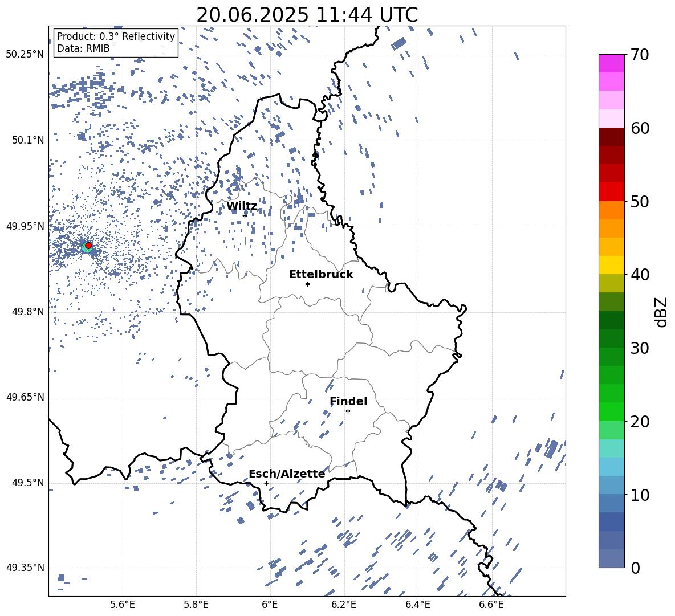Pick the dark green 32-35 dBZ band
The height and width of the screenshot is (616, 675).
(612, 320)
